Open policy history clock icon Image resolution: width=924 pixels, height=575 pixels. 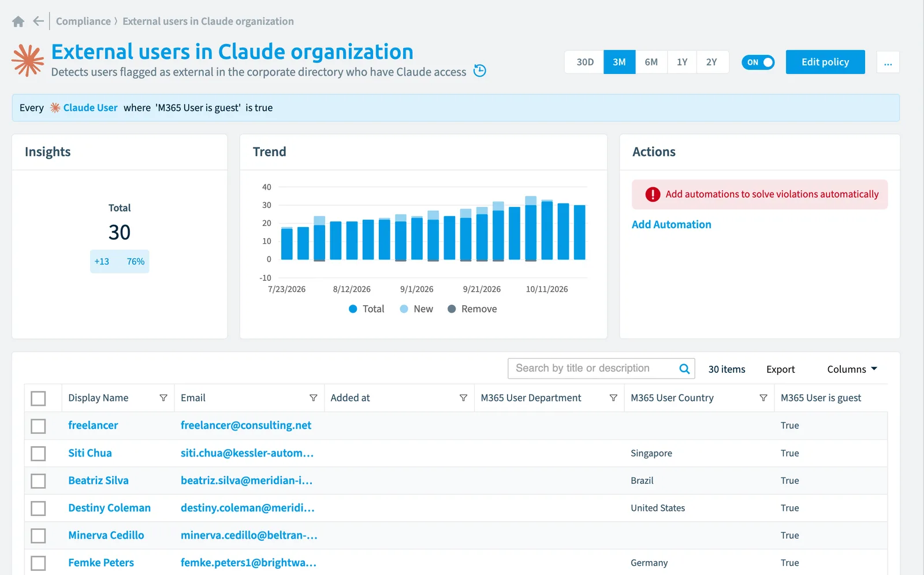pos(480,71)
